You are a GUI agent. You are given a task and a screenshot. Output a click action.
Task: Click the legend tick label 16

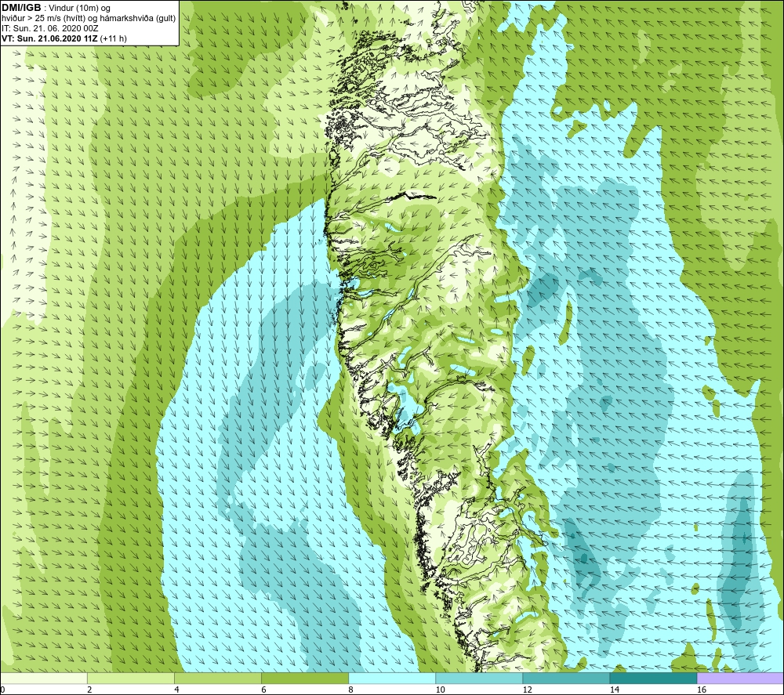[702, 690]
